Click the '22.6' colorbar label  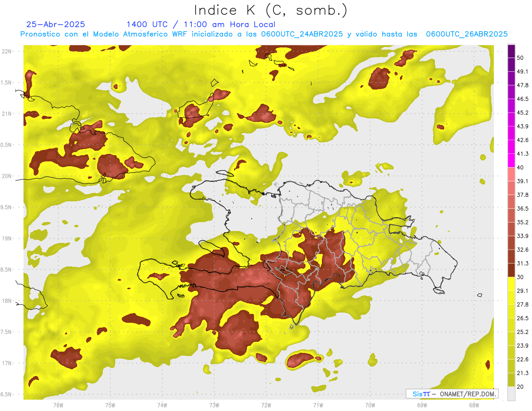coord(522,360)
